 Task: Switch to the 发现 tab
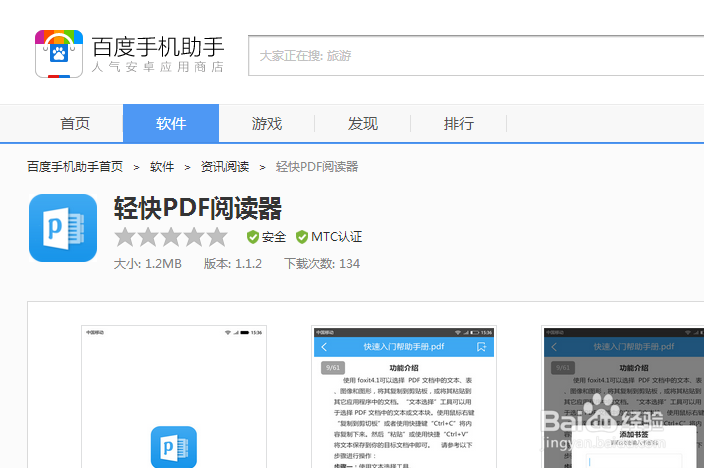[x=363, y=124]
